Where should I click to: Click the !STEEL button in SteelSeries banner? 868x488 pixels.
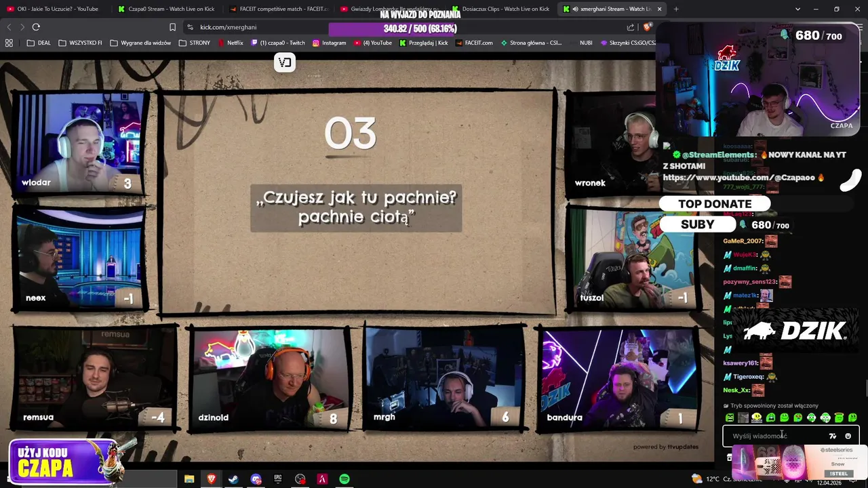pyautogui.click(x=839, y=474)
